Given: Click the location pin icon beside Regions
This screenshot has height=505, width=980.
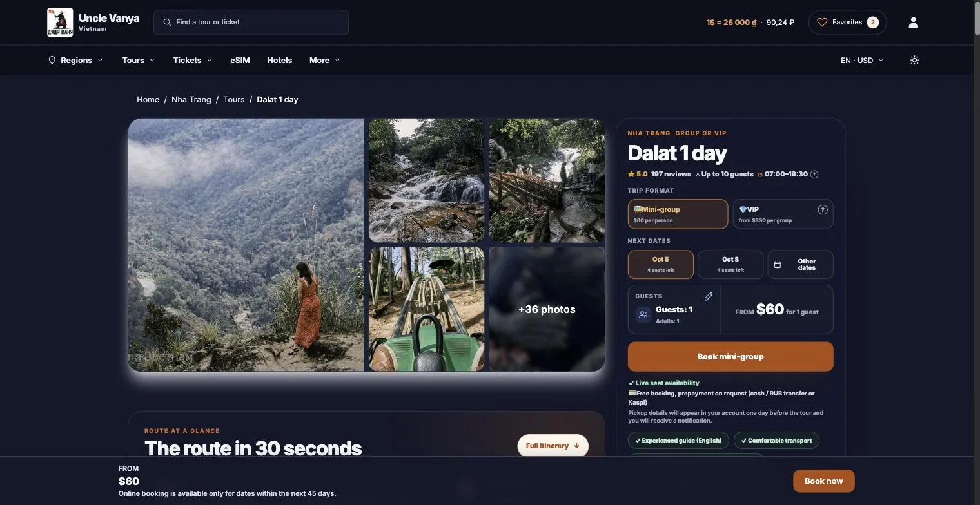Looking at the screenshot, I should point(52,60).
